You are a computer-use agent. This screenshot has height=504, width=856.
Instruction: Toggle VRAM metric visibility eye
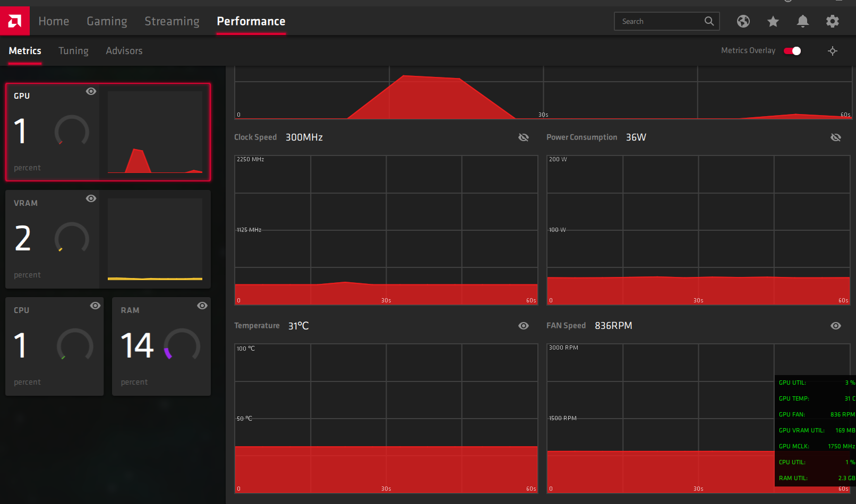click(91, 198)
